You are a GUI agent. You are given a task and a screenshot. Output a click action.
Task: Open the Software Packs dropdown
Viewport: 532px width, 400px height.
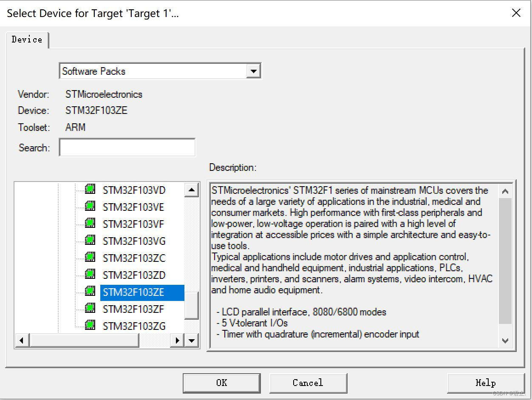253,71
